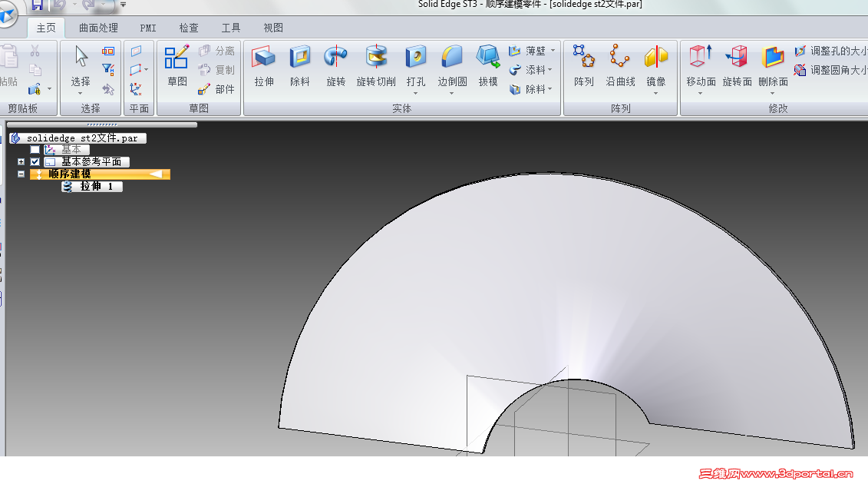Screen dimensions: 868x484
Task: Click the 粘贴 paste button
Action: 9,65
